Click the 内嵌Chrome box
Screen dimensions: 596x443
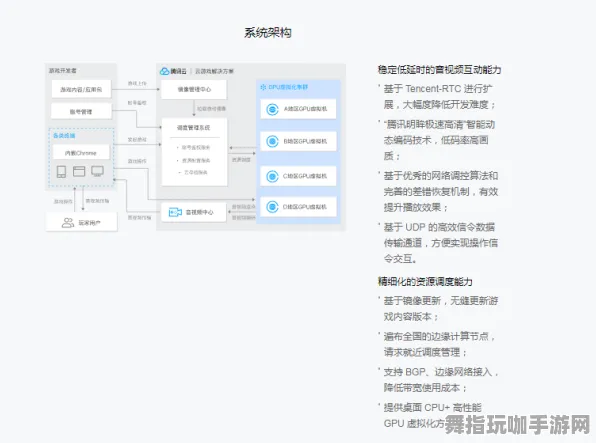(81, 153)
